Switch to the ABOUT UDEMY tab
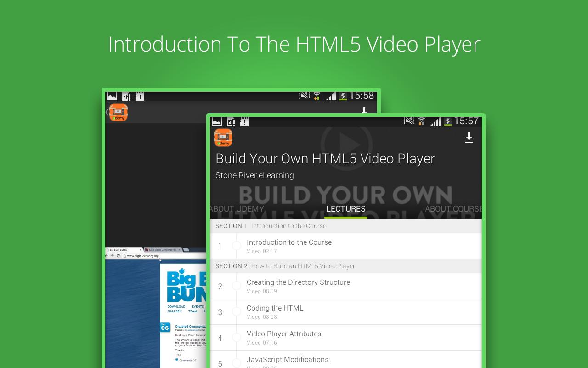588x368 pixels. [237, 208]
